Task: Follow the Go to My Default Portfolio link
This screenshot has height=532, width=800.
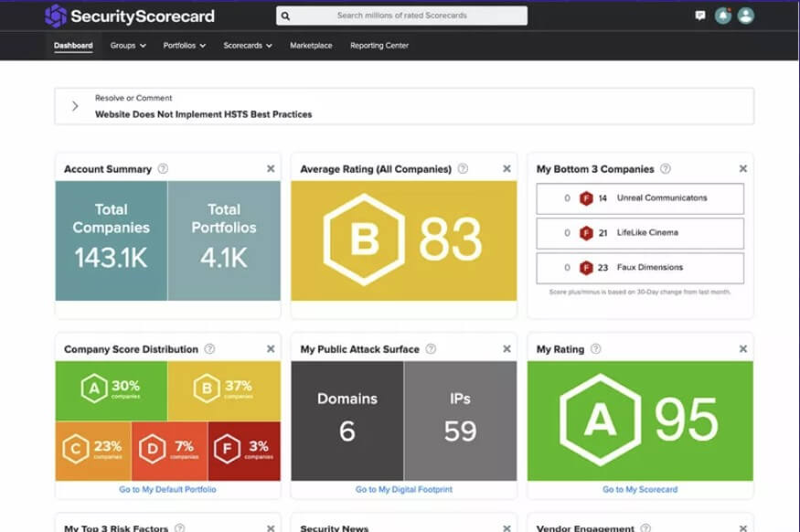Action: point(167,489)
